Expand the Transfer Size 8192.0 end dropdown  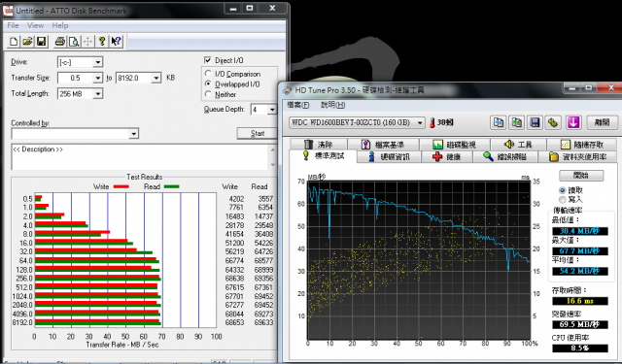(156, 78)
